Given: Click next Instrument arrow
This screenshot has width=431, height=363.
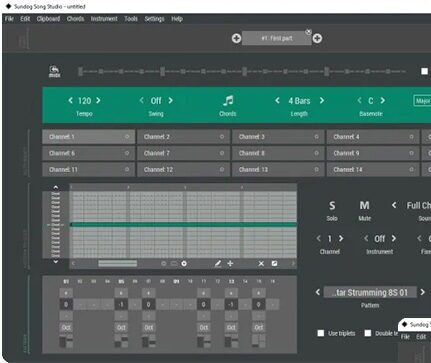Looking at the screenshot, I should pos(394,238).
